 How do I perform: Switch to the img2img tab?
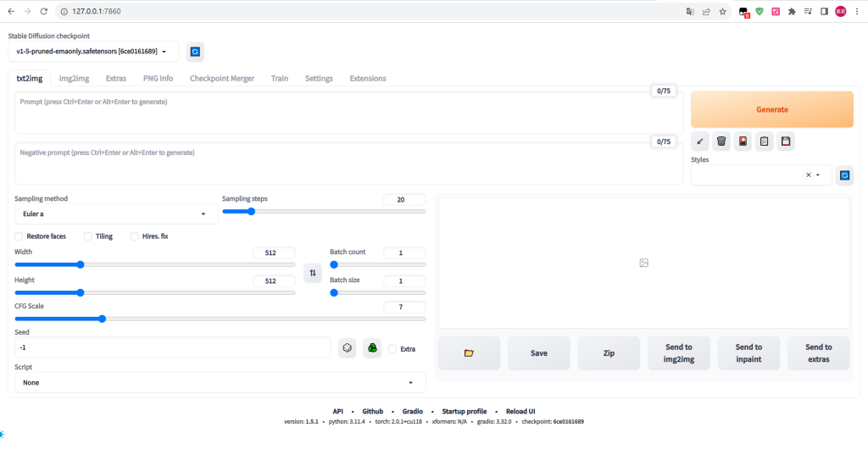(x=74, y=78)
